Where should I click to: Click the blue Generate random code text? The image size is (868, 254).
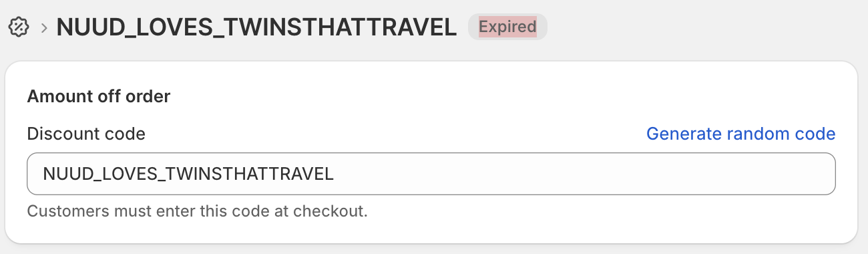point(741,134)
